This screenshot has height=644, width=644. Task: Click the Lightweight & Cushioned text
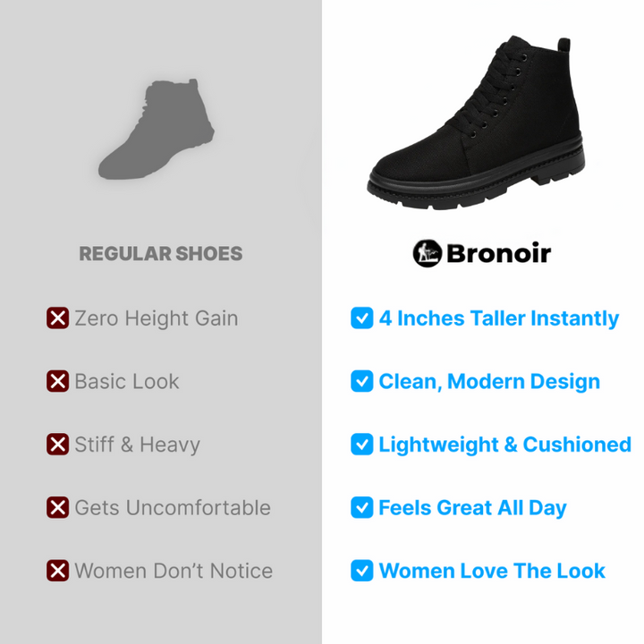[504, 445]
